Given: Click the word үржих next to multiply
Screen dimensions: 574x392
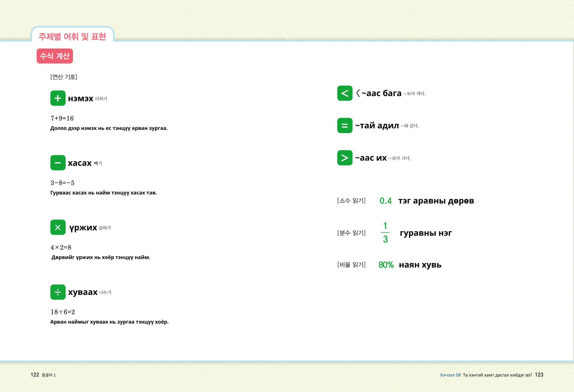Looking at the screenshot, I should click(83, 228).
